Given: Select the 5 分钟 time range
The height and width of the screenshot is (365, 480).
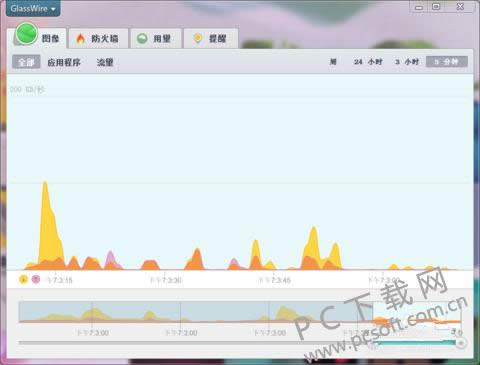Looking at the screenshot, I should pyautogui.click(x=447, y=62).
